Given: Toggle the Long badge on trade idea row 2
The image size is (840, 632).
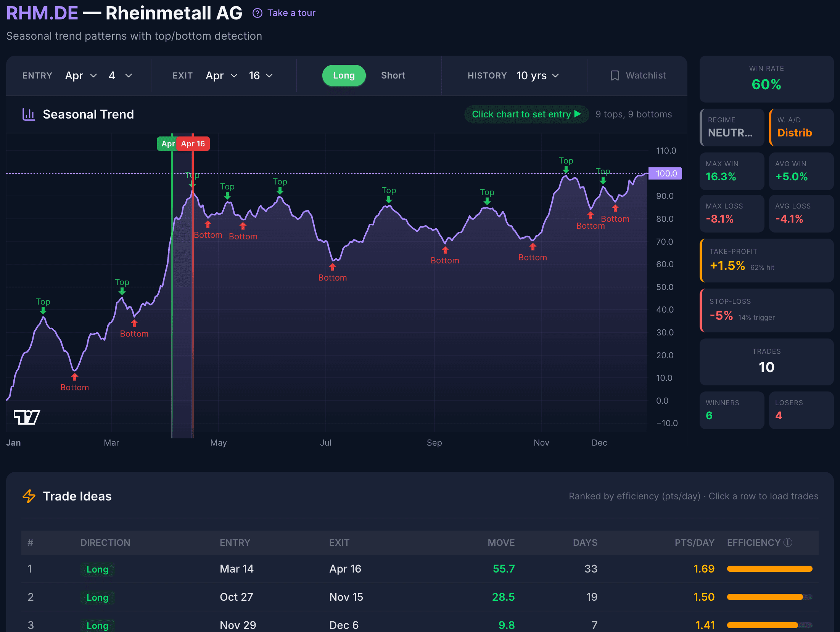Looking at the screenshot, I should (x=97, y=597).
